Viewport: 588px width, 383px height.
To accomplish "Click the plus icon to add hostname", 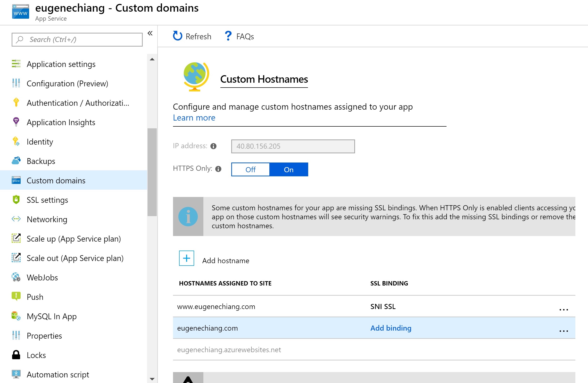I will [187, 258].
